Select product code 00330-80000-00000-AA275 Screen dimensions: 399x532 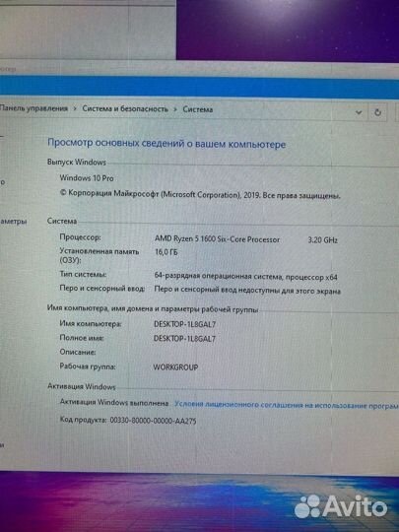point(153,421)
